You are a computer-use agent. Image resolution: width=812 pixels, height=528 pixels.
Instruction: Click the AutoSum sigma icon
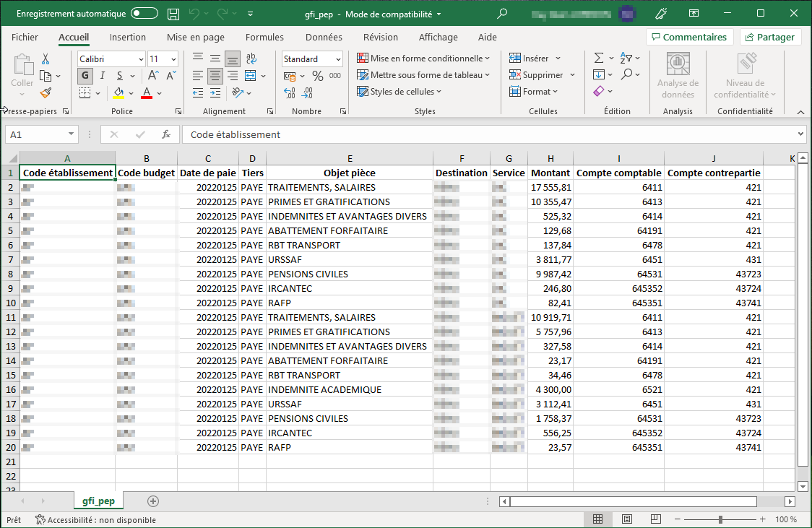click(x=598, y=59)
